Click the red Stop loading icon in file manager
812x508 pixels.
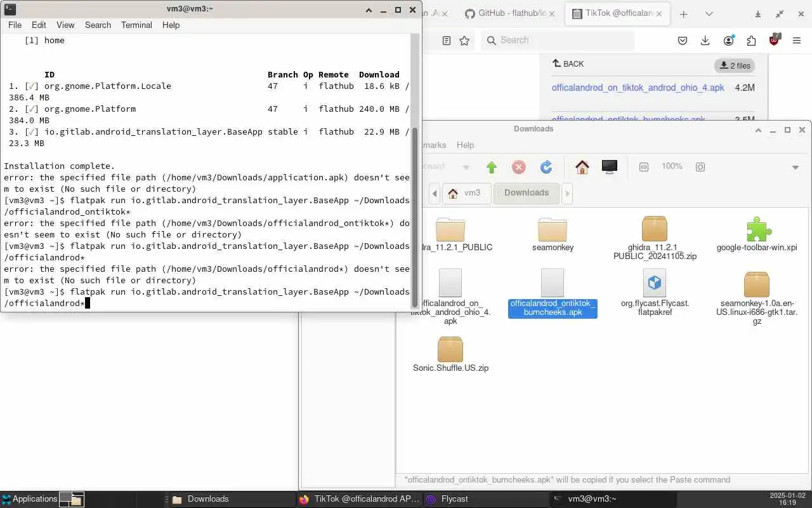(519, 167)
